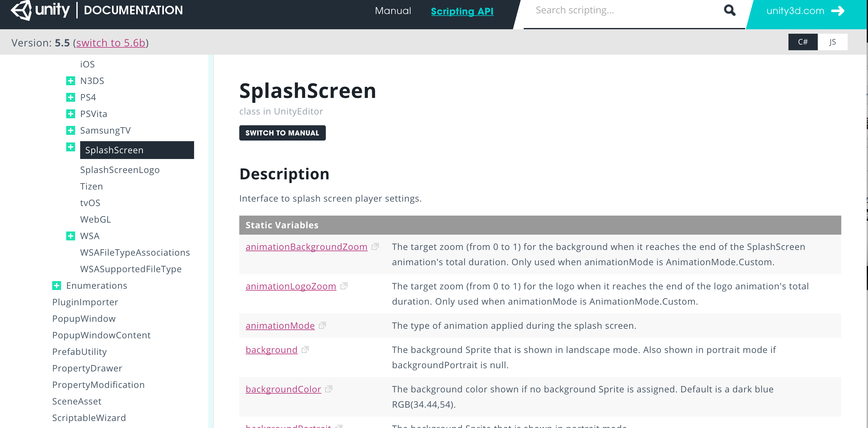This screenshot has width=868, height=428.
Task: Select iOS in the sidebar
Action: click(87, 64)
